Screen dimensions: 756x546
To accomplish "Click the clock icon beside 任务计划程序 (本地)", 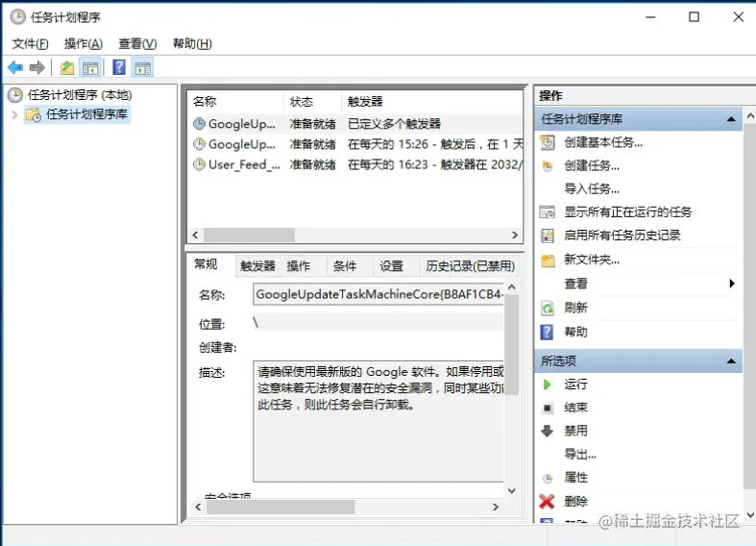I will pos(15,95).
